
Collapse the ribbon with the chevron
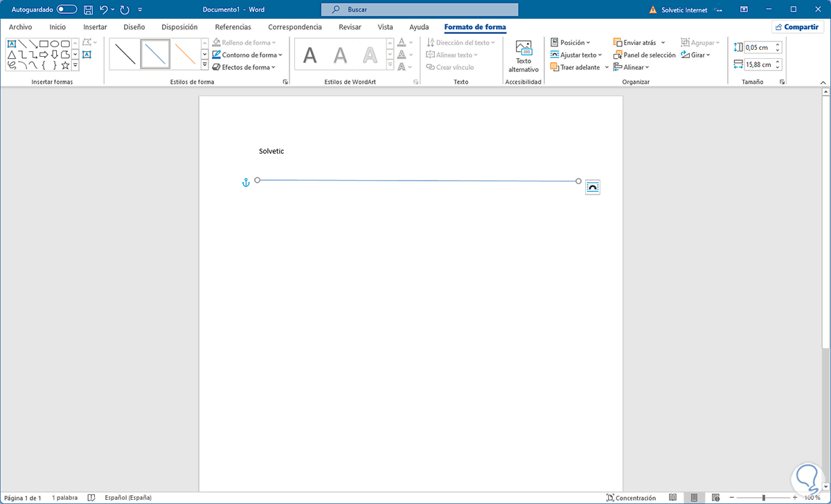(823, 82)
